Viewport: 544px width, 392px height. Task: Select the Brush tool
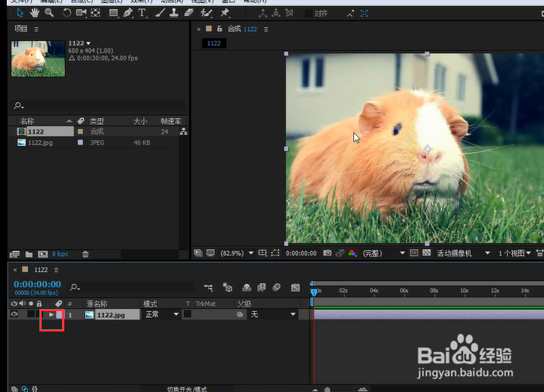point(160,13)
